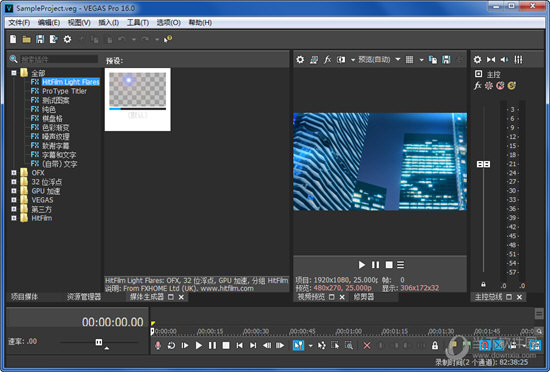Save snapshot to file icon in preview toolbar
This screenshot has width=550, height=372.
(446, 60)
